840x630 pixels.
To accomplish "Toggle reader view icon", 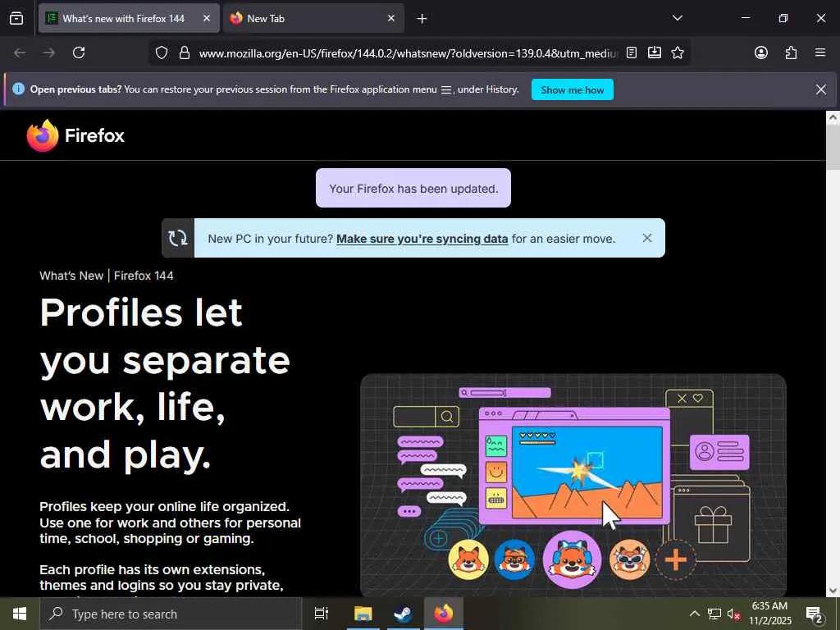I will coord(632,52).
